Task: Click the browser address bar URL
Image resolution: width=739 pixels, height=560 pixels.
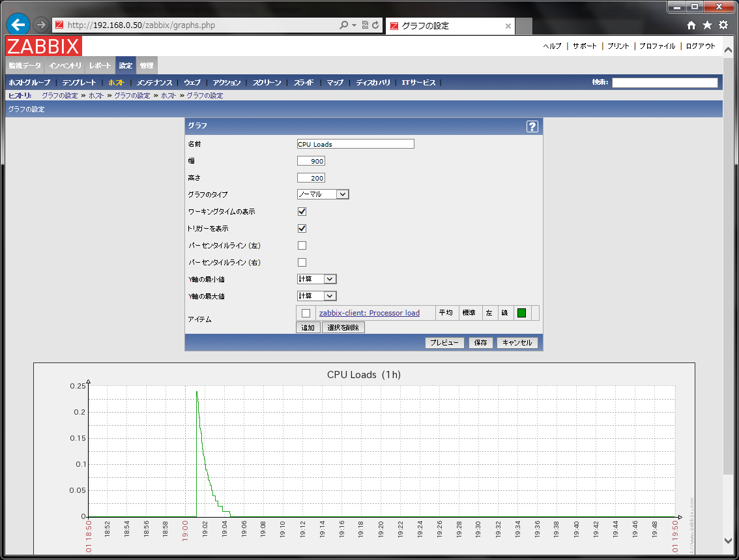Action: (141, 25)
